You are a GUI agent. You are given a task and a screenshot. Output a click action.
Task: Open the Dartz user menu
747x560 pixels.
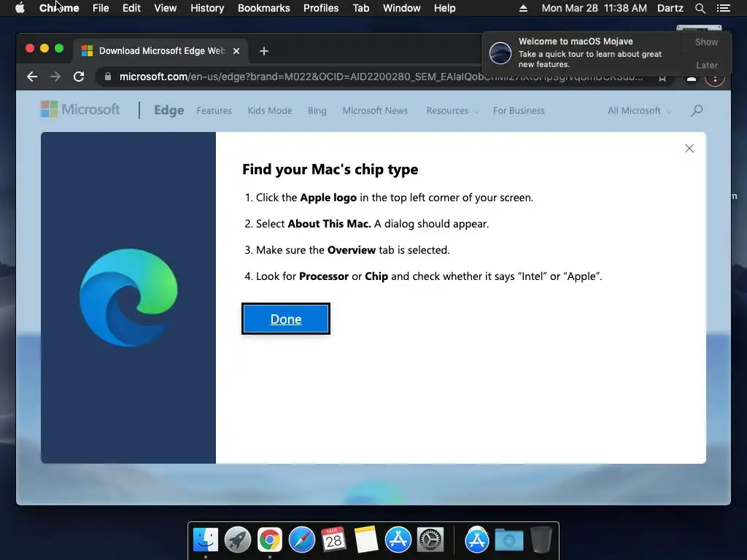(670, 8)
